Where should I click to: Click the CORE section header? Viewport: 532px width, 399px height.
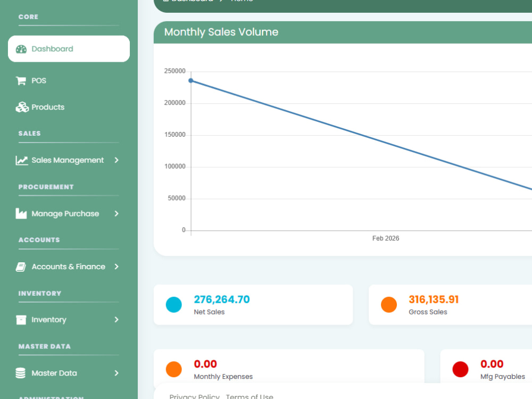[28, 17]
